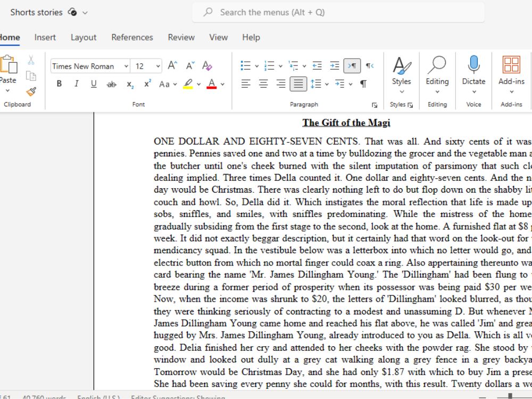Click the special indent icon

(x=339, y=84)
